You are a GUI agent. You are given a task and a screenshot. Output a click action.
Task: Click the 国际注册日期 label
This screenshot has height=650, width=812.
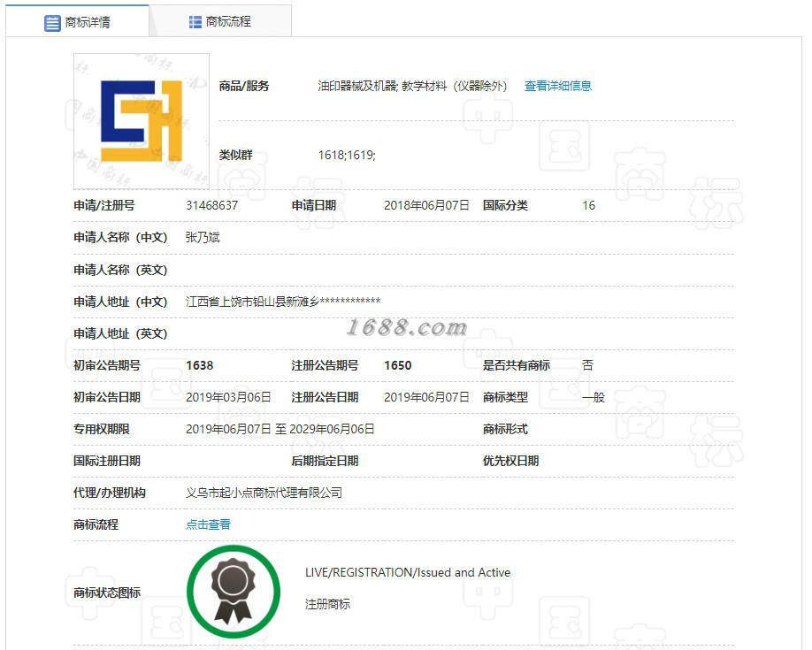tap(107, 461)
